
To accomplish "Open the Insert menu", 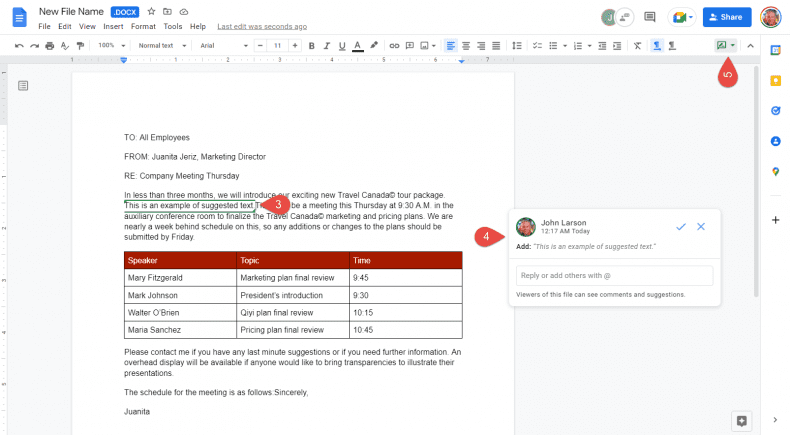I will pyautogui.click(x=114, y=26).
